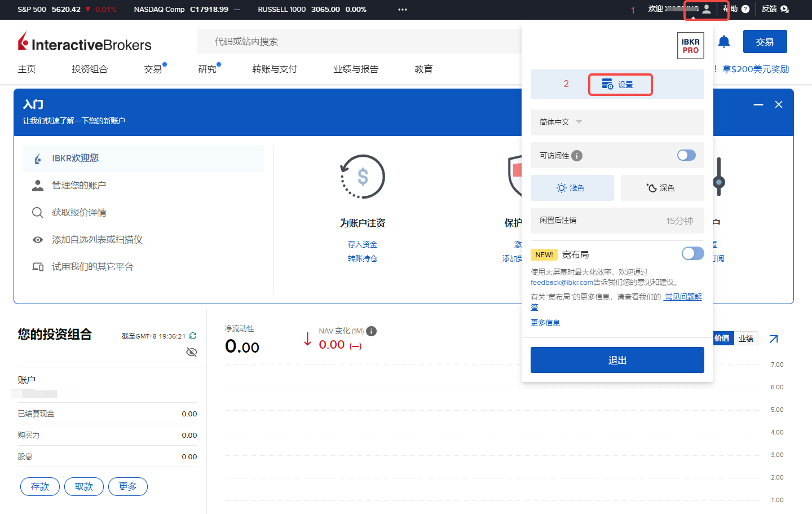The height and width of the screenshot is (514, 812).
Task: Click the notification bell icon
Action: [724, 41]
